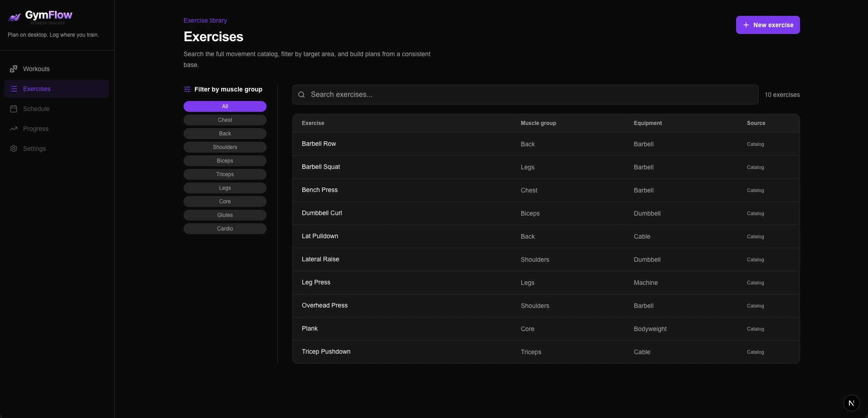Screen dimensions: 868x418
Task: Navigate to the Progress page
Action: pos(57,129)
